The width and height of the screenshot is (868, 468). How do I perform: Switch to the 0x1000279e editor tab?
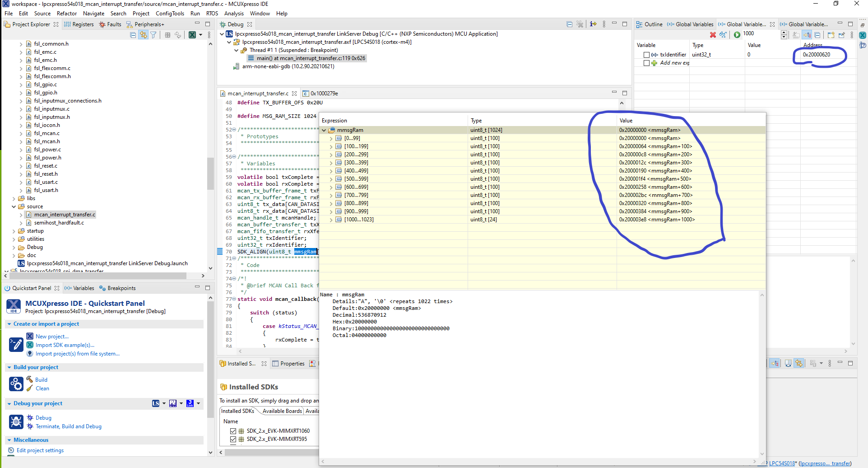(x=320, y=94)
